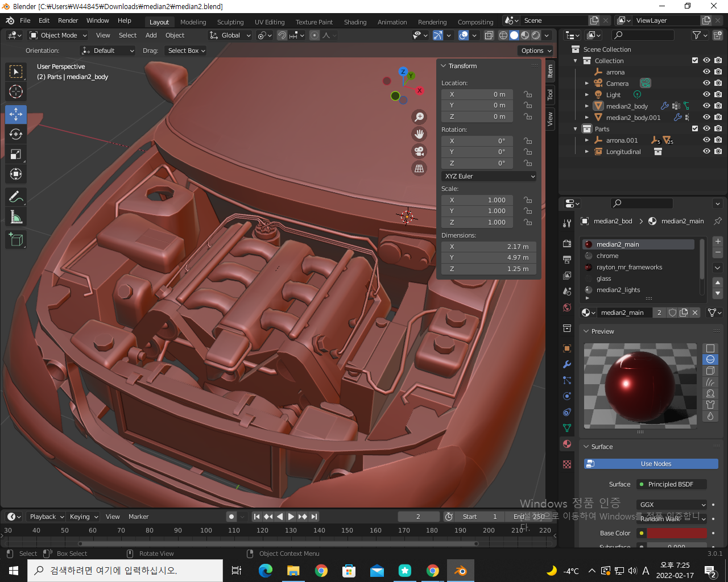Select the combined Transform tool
The image size is (728, 582).
[16, 174]
